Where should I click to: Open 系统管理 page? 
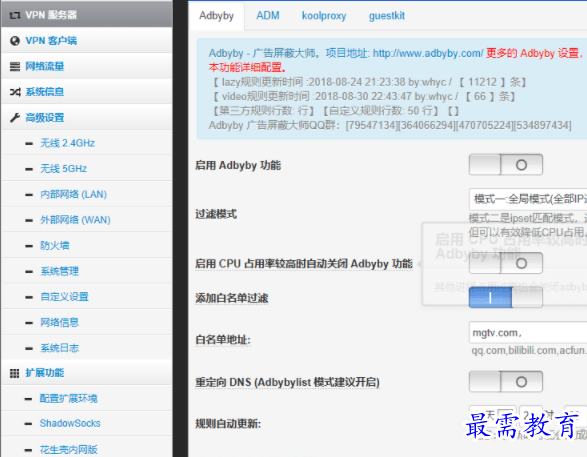[60, 271]
